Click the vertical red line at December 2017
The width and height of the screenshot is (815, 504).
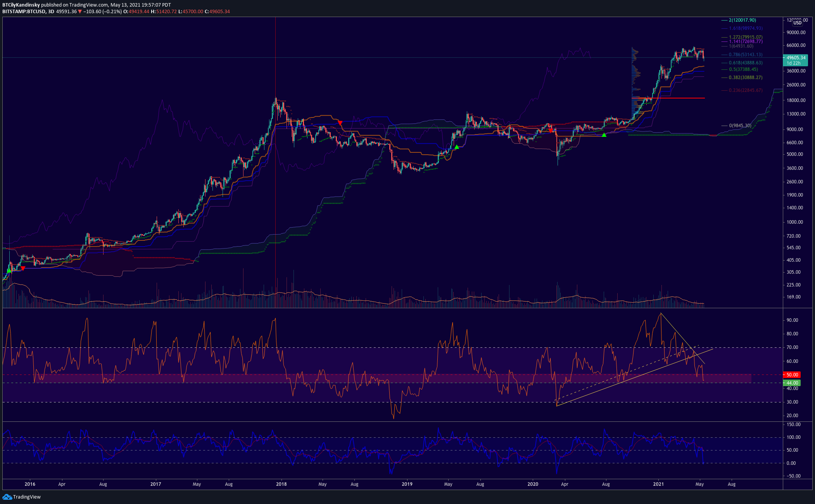(x=275, y=163)
